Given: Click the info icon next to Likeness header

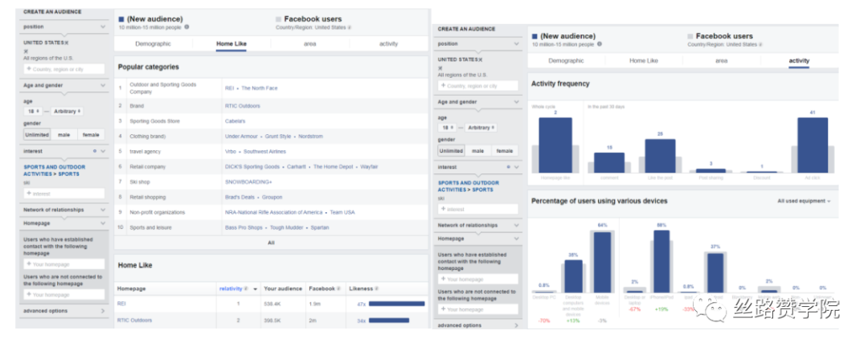Looking at the screenshot, I should click(376, 289).
